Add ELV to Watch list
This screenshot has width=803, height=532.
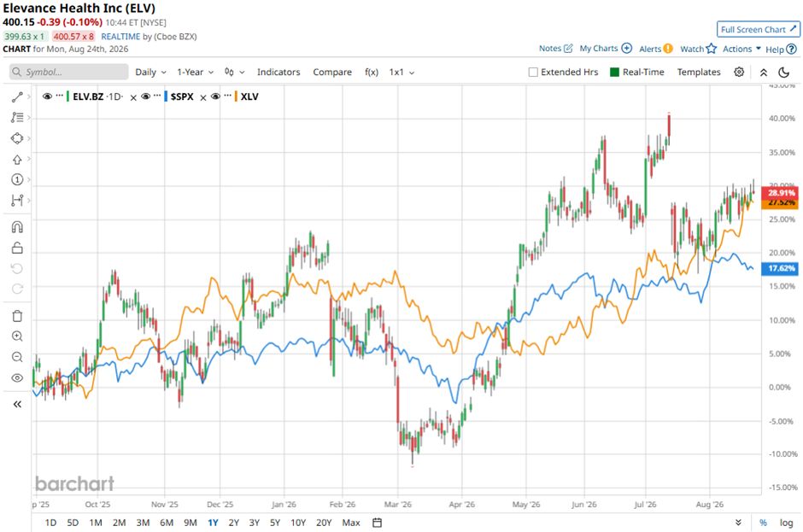(x=698, y=49)
